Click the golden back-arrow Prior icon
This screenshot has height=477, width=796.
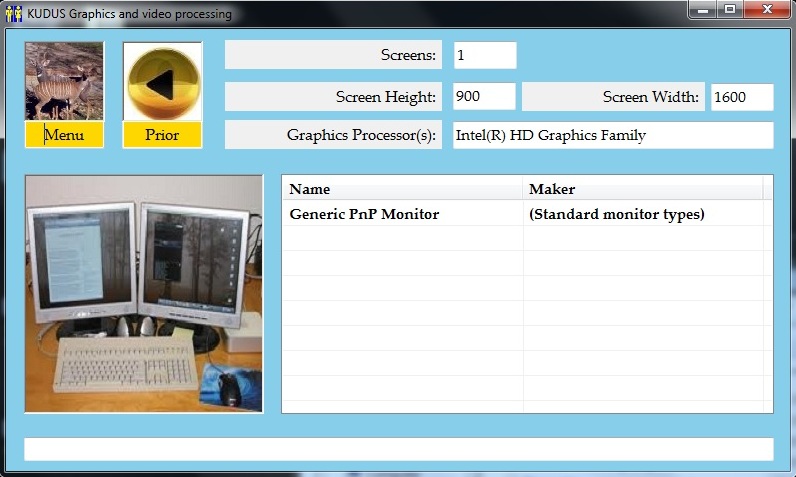click(162, 82)
